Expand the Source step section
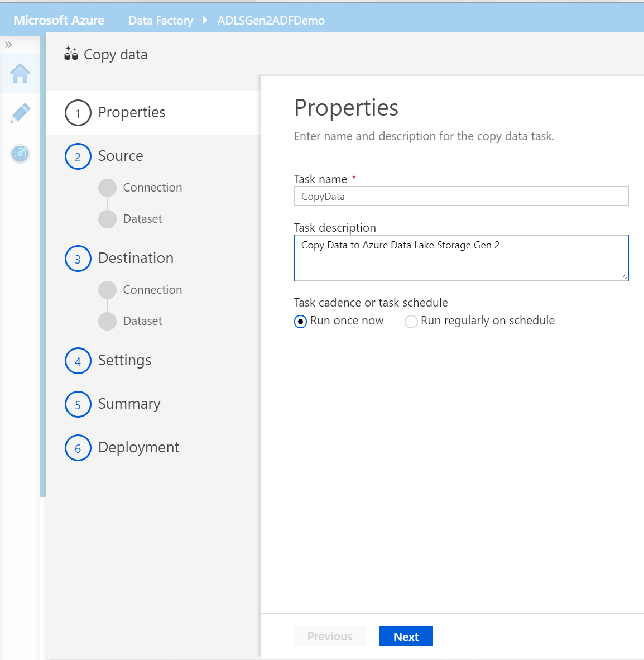The width and height of the screenshot is (644, 660). coord(78,156)
